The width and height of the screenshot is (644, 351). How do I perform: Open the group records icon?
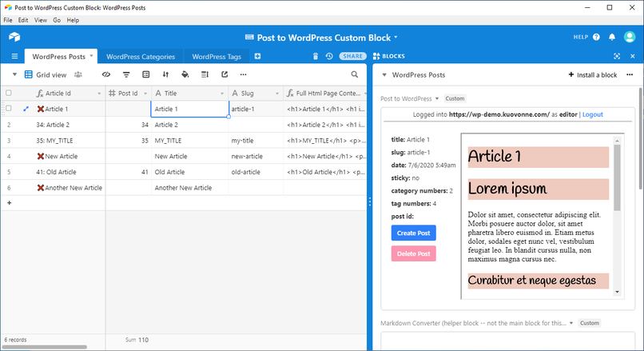(x=145, y=74)
